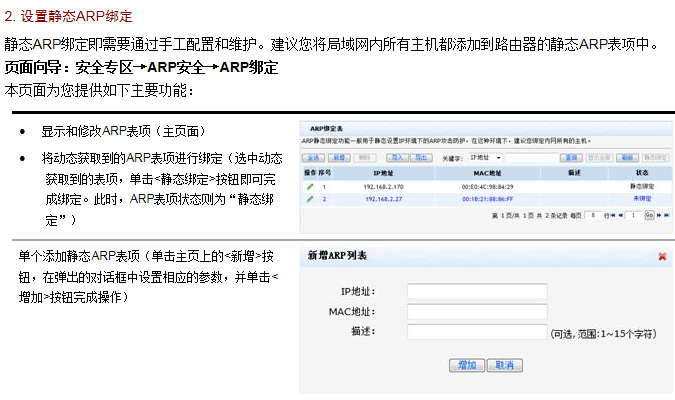Click 页面向导 navigation path text
Screen dimensions: 675x400
[x=141, y=67]
